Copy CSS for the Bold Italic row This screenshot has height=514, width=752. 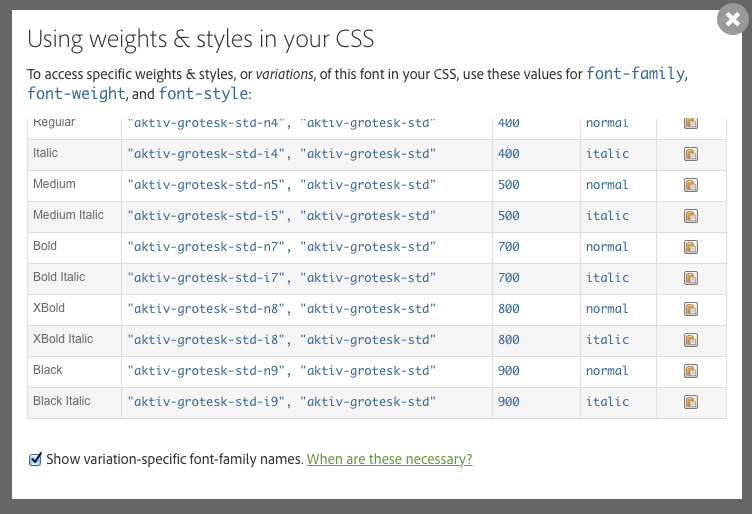(691, 278)
